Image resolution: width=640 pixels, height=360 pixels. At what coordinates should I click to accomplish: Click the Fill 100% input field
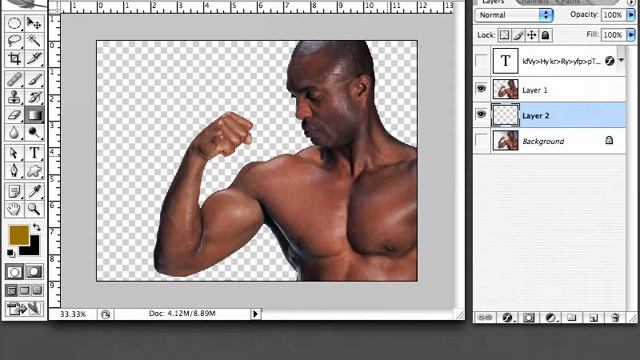613,35
